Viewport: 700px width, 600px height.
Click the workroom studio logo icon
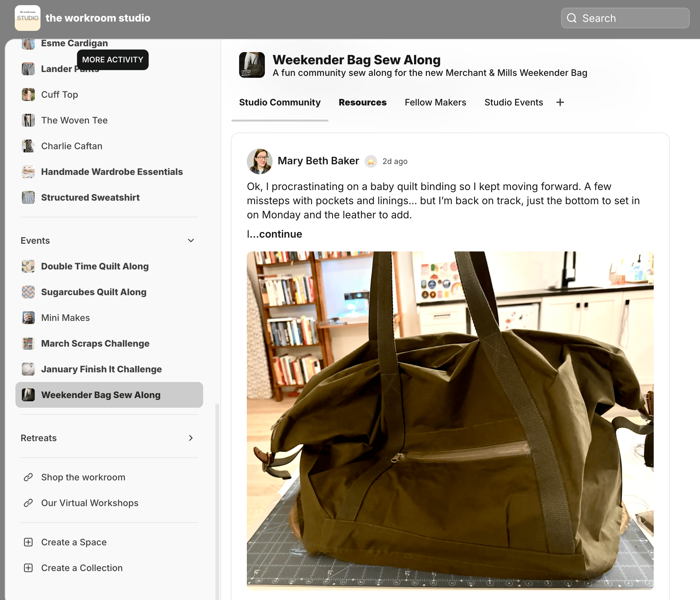tap(27, 18)
